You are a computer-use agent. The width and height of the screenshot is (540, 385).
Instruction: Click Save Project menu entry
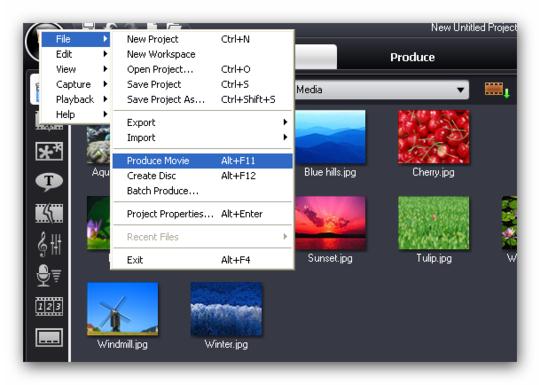tap(202, 84)
